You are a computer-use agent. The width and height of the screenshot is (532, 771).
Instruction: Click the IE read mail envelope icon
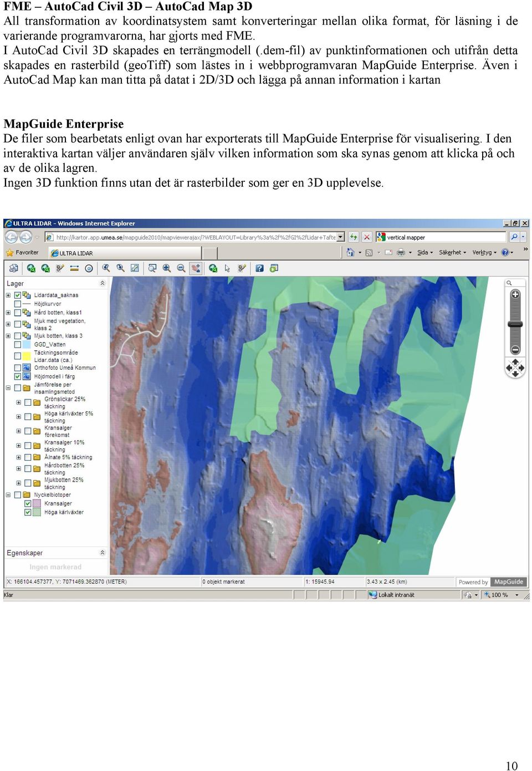[x=388, y=253]
